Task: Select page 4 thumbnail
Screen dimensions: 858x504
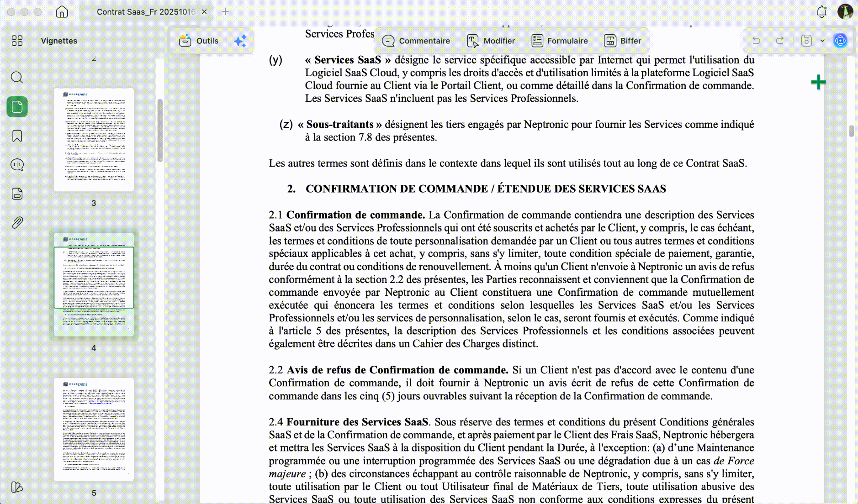Action: point(94,284)
